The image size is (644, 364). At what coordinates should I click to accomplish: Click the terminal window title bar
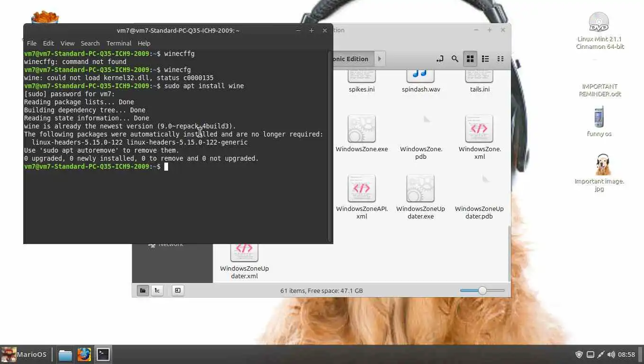pyautogui.click(x=178, y=30)
